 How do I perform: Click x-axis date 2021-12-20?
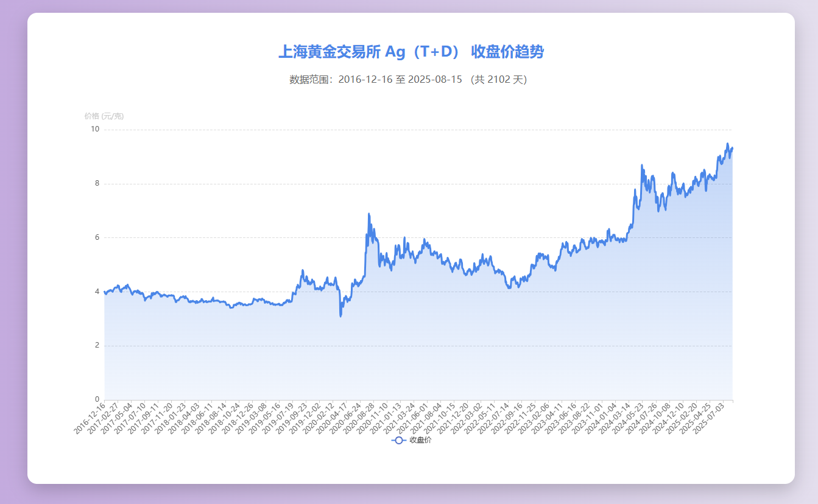452,418
